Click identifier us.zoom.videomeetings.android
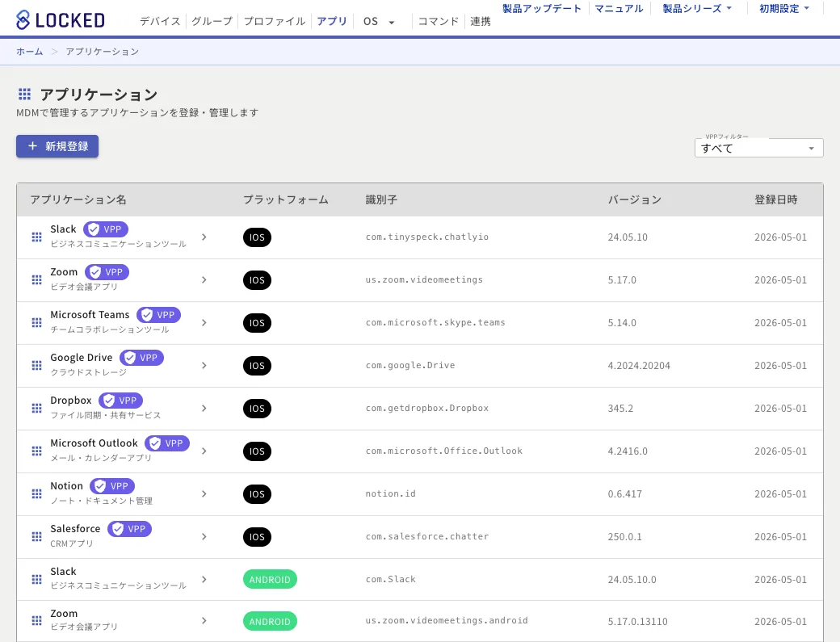This screenshot has width=840, height=642. tap(446, 620)
